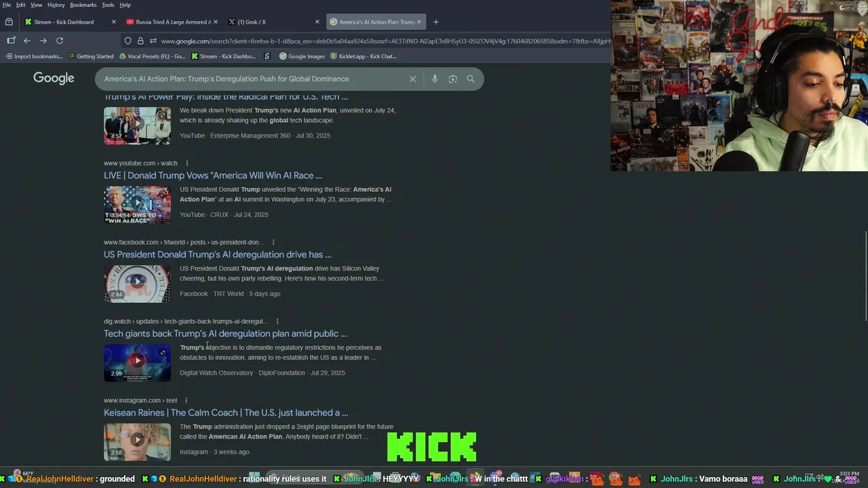Screen dimensions: 868x488
Task: Play the CRUX video thumbnail
Action: 137,205
